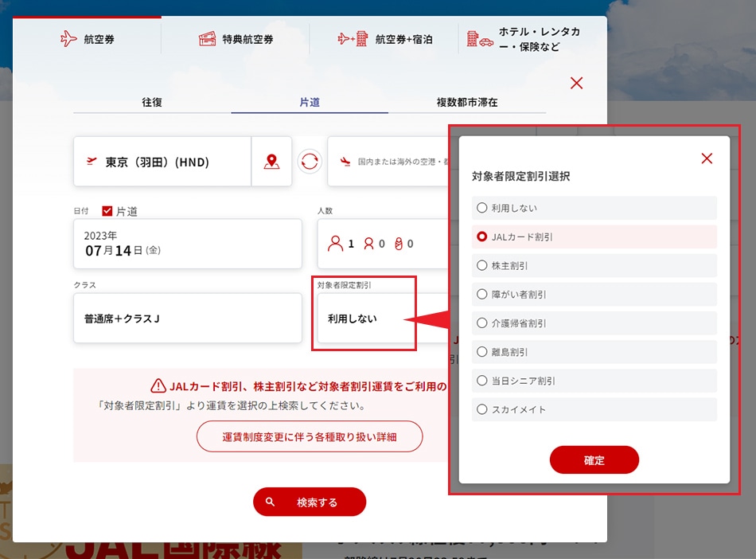Click the airplane icon on 航空券 tab
This screenshot has width=756, height=559.
point(68,38)
